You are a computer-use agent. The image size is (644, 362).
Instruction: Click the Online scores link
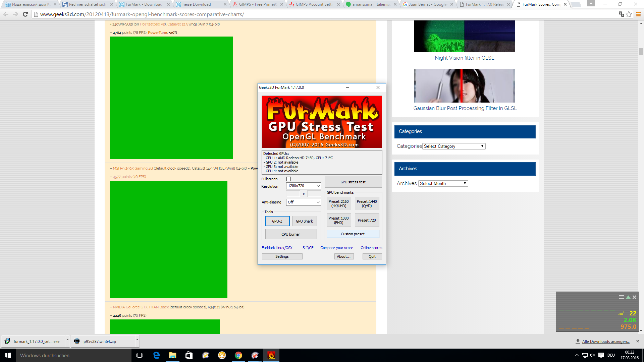[371, 248]
